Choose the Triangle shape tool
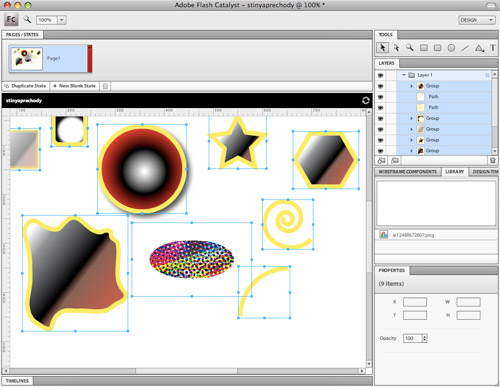 coord(479,48)
